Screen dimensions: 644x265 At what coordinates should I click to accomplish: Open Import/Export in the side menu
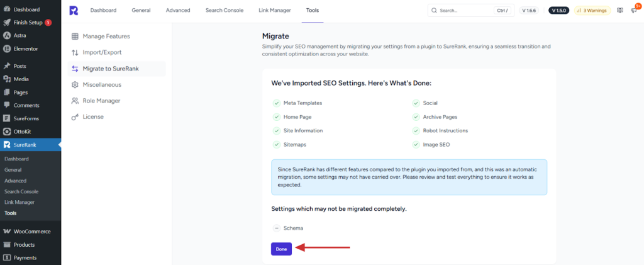pos(116,53)
